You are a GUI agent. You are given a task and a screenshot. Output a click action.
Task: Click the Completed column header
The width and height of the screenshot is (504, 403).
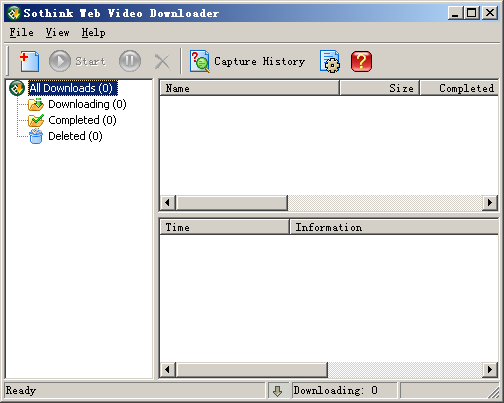459,88
